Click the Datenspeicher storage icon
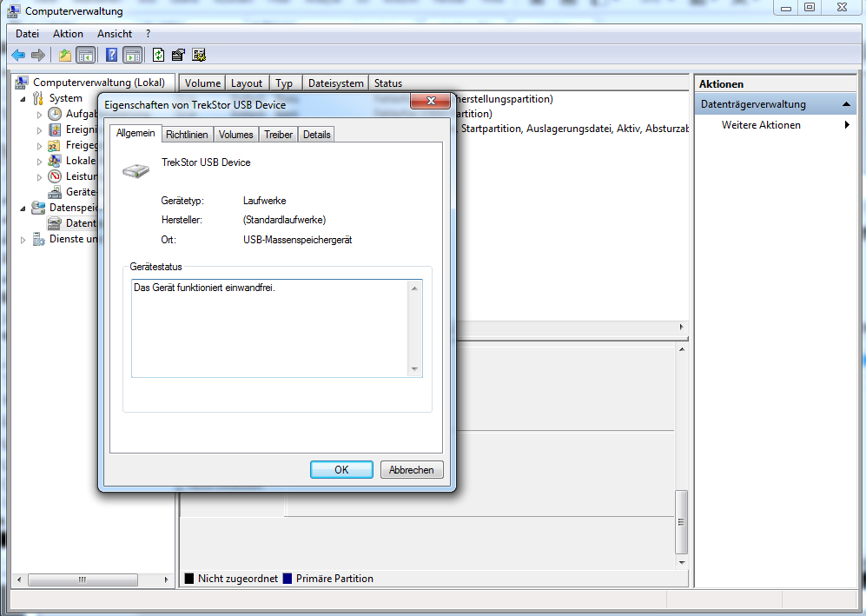The height and width of the screenshot is (616, 866). (x=38, y=208)
